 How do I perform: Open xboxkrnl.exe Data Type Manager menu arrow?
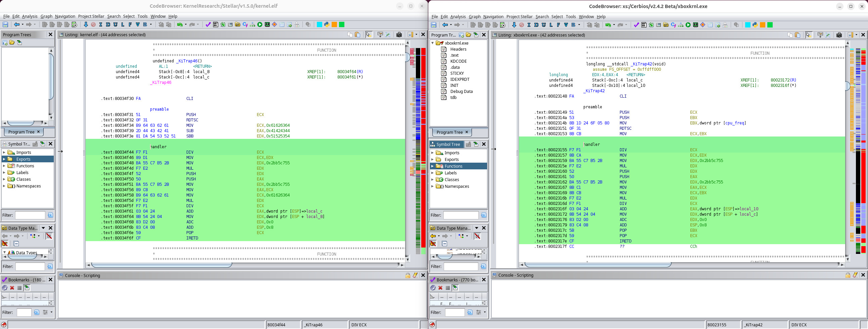(476, 228)
